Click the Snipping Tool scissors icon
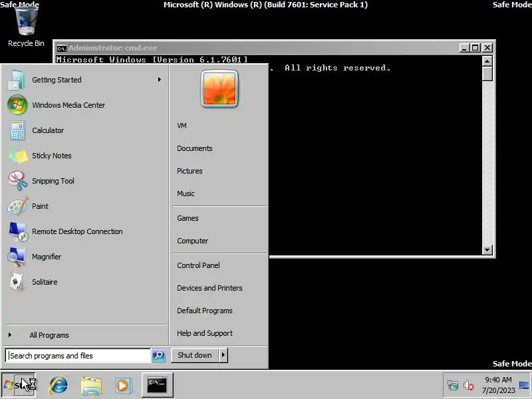532x399 pixels. pos(18,181)
